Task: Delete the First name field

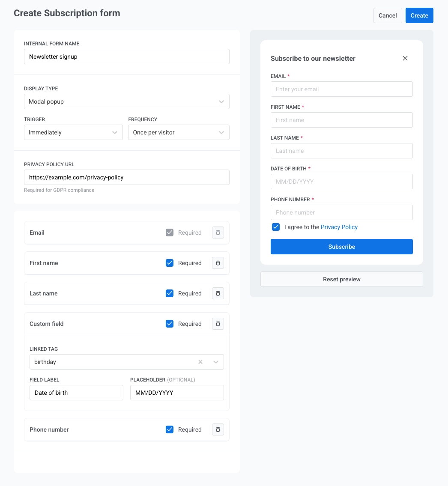Action: click(218, 263)
